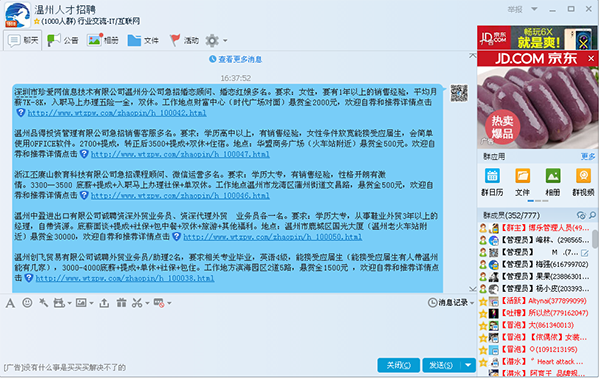This screenshot has width=600, height=378.
Task: Select member 杨小皮 in member list
Action: pos(536,289)
